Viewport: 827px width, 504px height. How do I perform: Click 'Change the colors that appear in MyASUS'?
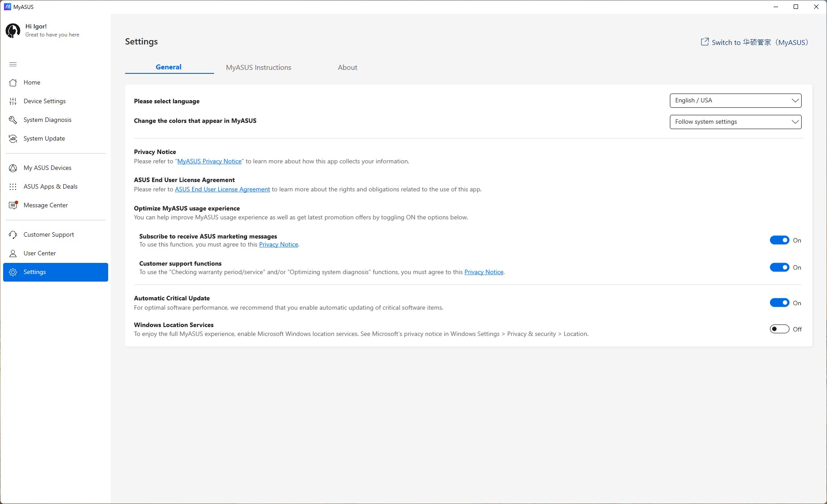point(195,121)
